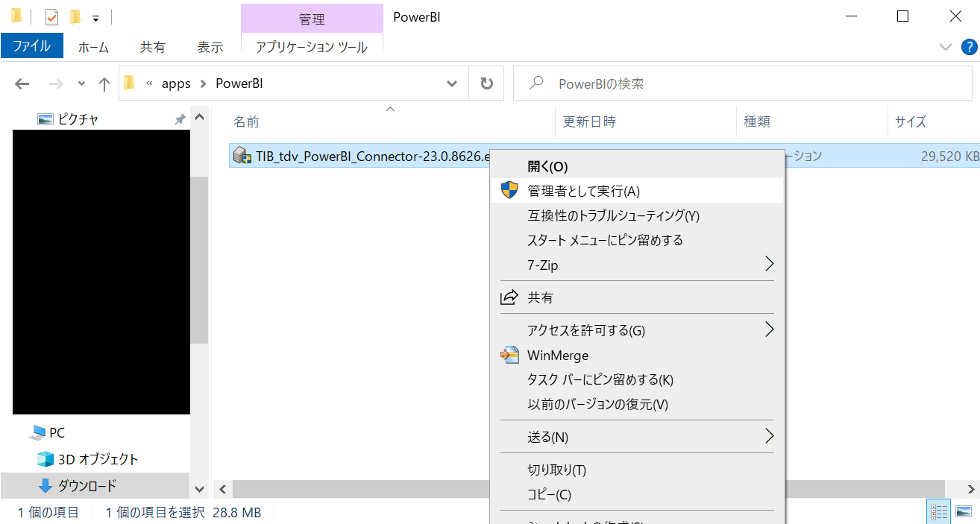The width and height of the screenshot is (980, 524).
Task: Open Help with the question mark icon
Action: [969, 47]
